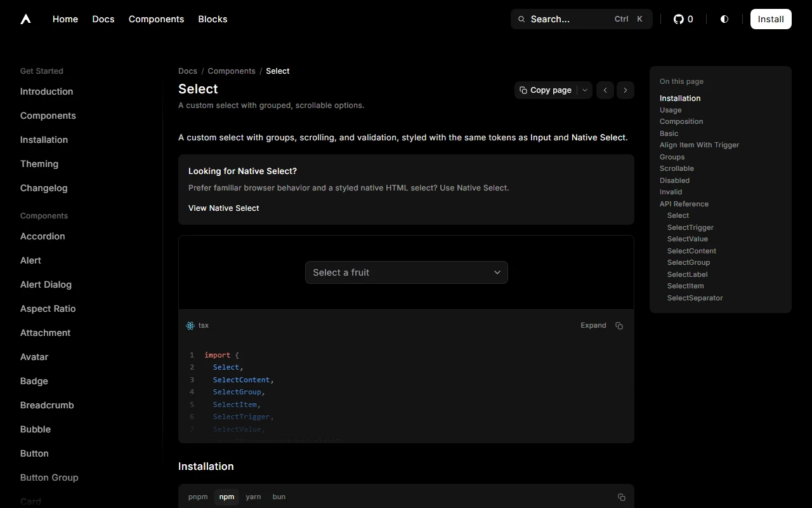Jump to Usage section
The image size is (812, 508).
point(671,110)
